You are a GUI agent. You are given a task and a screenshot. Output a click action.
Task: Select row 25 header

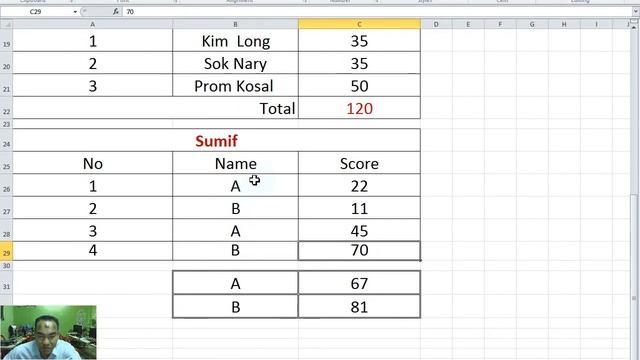7,163
